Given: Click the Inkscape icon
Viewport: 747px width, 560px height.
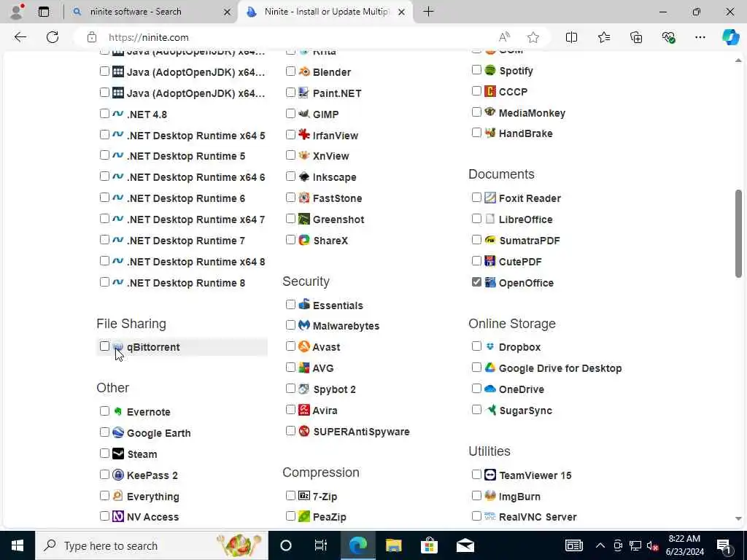Looking at the screenshot, I should [304, 176].
